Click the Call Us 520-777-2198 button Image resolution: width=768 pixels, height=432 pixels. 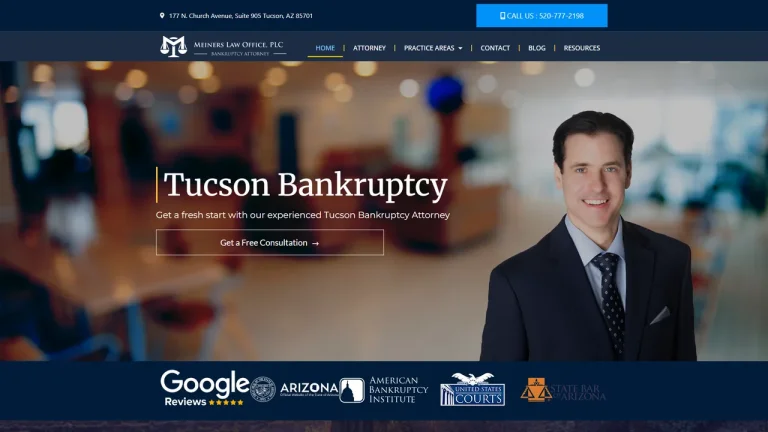pos(542,16)
